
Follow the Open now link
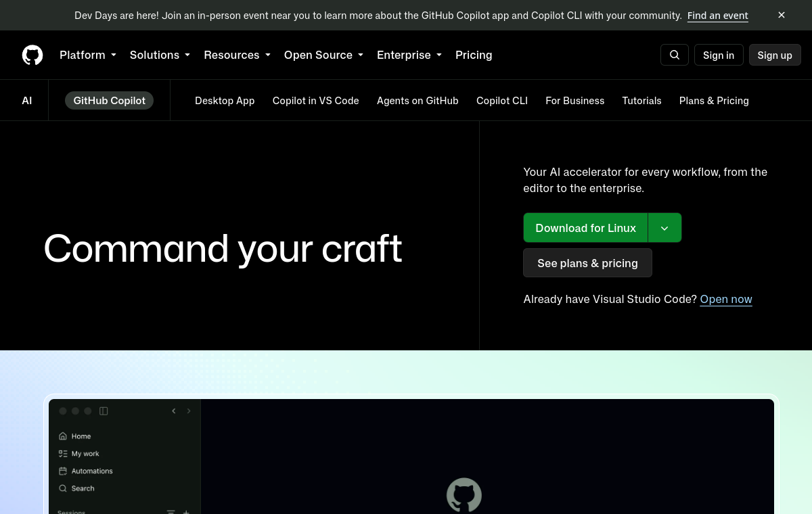(x=726, y=299)
